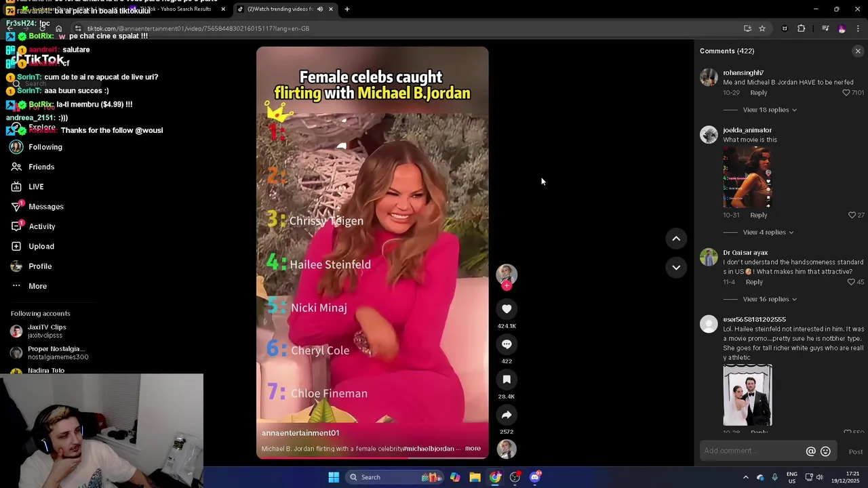Open Chrome from the taskbar

496,477
